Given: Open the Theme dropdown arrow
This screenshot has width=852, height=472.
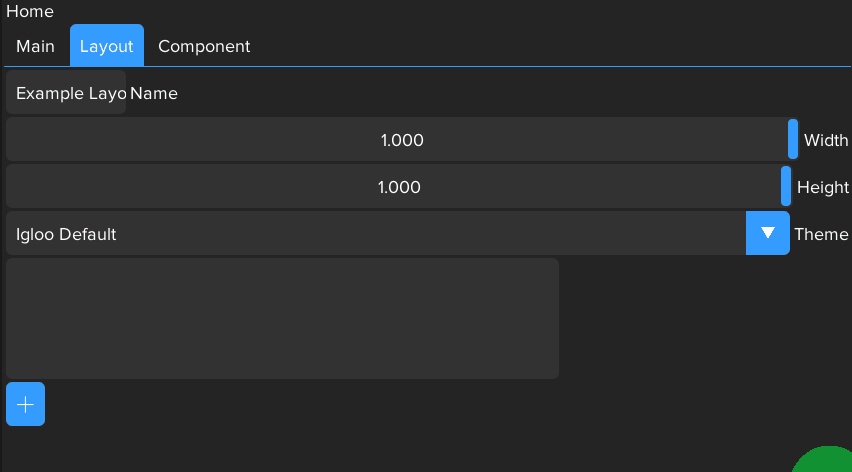Looking at the screenshot, I should (767, 233).
